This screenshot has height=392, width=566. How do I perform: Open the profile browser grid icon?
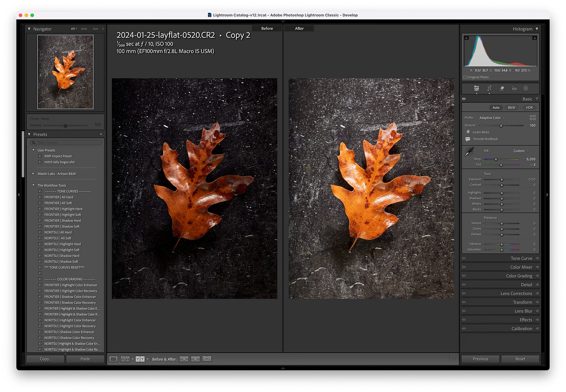[x=533, y=117]
